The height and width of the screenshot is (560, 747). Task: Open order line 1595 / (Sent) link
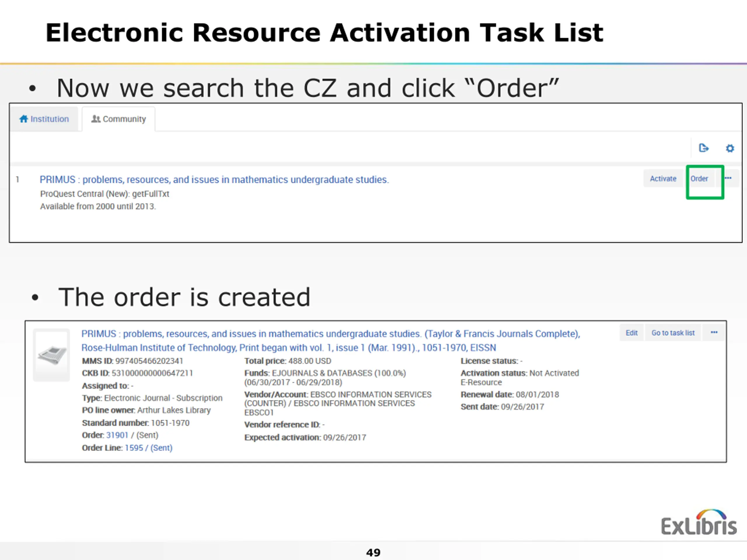coord(149,448)
